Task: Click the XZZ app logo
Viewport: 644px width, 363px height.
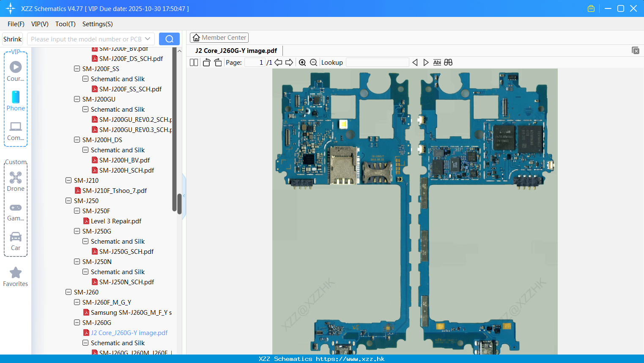Action: tap(11, 8)
